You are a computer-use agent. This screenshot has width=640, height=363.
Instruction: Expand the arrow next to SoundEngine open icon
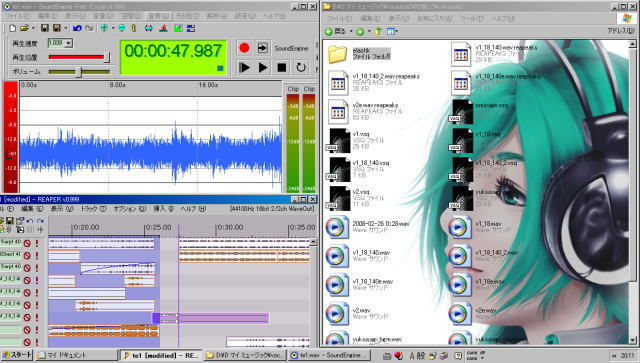pyautogui.click(x=33, y=29)
